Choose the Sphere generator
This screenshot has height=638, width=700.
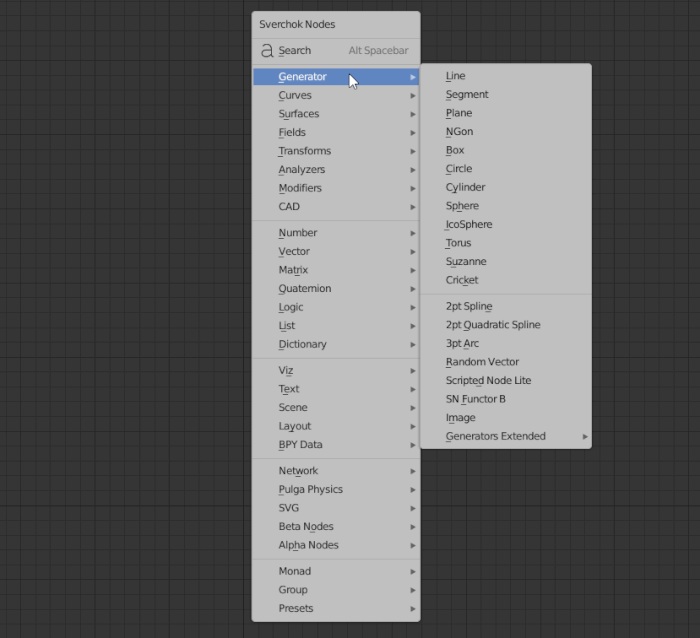pyautogui.click(x=506, y=206)
